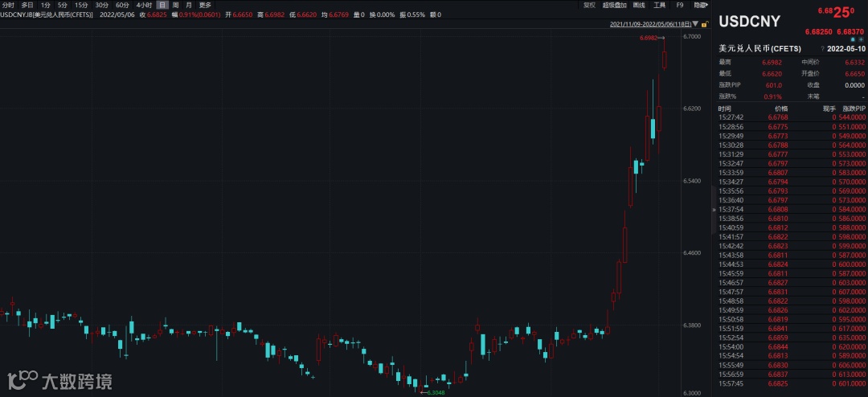Click the 涨跌% value 0.91%
868x397 pixels.
[773, 96]
